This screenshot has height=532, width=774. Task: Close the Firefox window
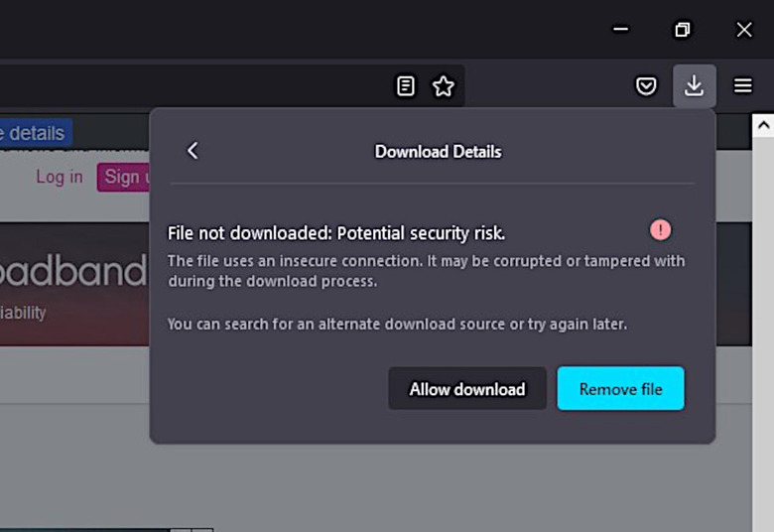click(x=744, y=30)
